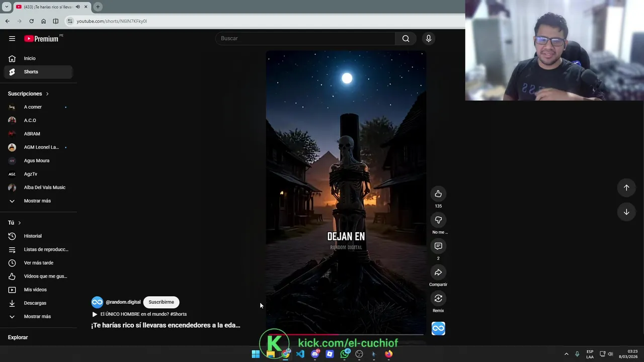
Task: Expand Mostrar más under Tú section
Action: click(38, 316)
